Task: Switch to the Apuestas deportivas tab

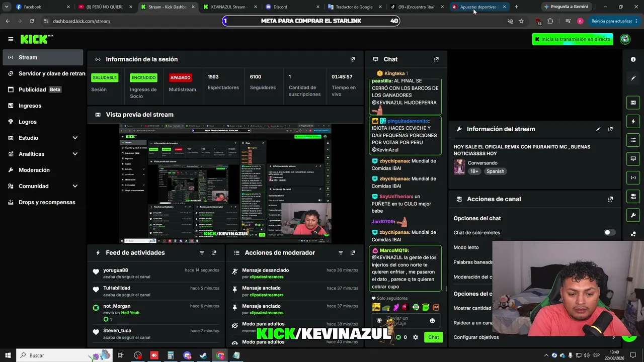Action: coord(479,7)
